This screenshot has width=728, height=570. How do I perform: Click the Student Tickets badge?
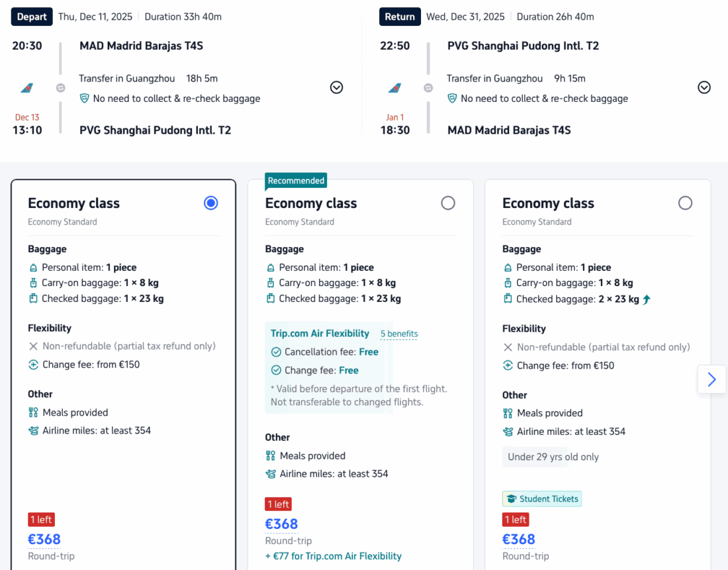click(542, 499)
